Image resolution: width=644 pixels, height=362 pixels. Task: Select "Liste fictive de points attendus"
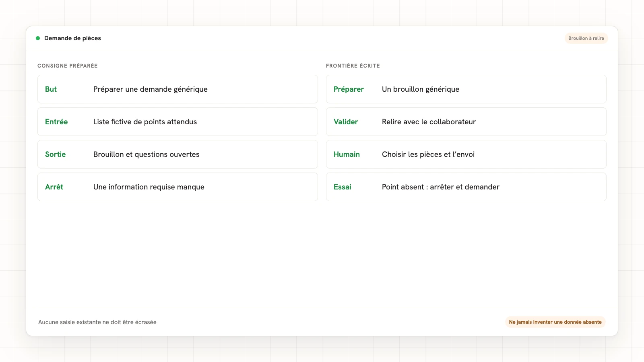tap(145, 122)
